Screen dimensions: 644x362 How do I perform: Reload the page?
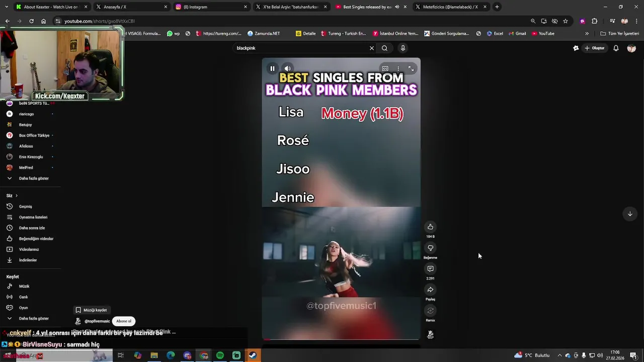31,21
